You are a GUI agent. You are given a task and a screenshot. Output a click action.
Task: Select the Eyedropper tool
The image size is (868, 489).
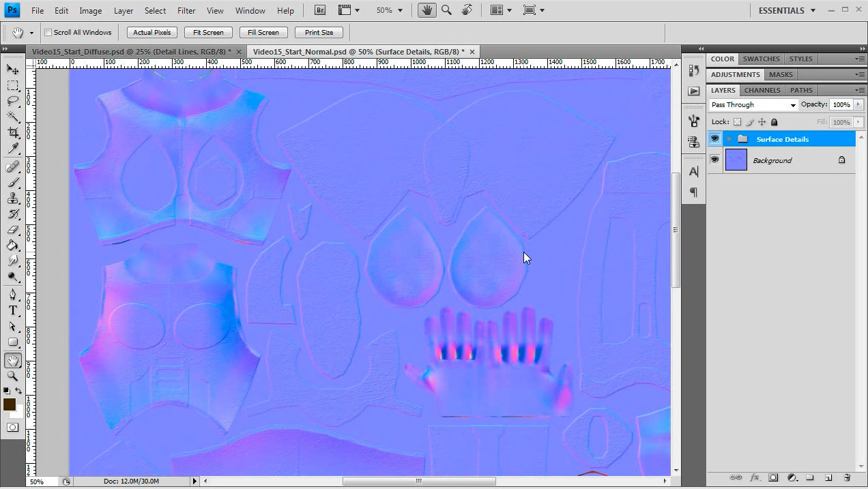pyautogui.click(x=13, y=149)
